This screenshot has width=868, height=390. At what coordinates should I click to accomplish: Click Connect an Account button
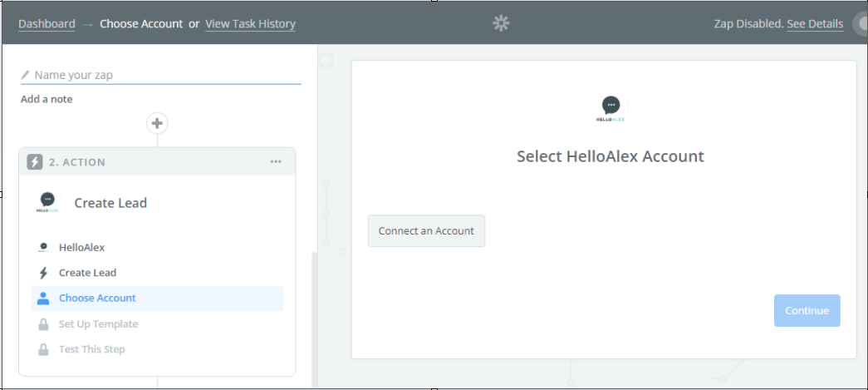pos(426,231)
